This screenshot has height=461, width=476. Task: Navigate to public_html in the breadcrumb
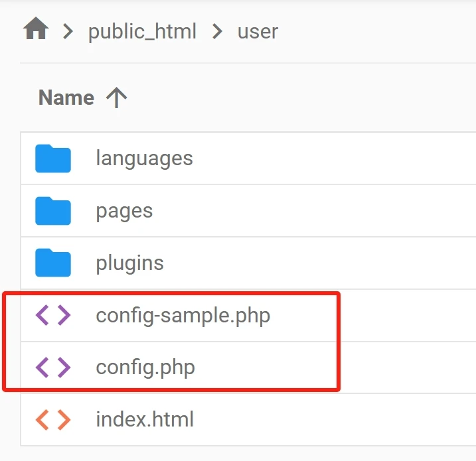click(x=142, y=32)
